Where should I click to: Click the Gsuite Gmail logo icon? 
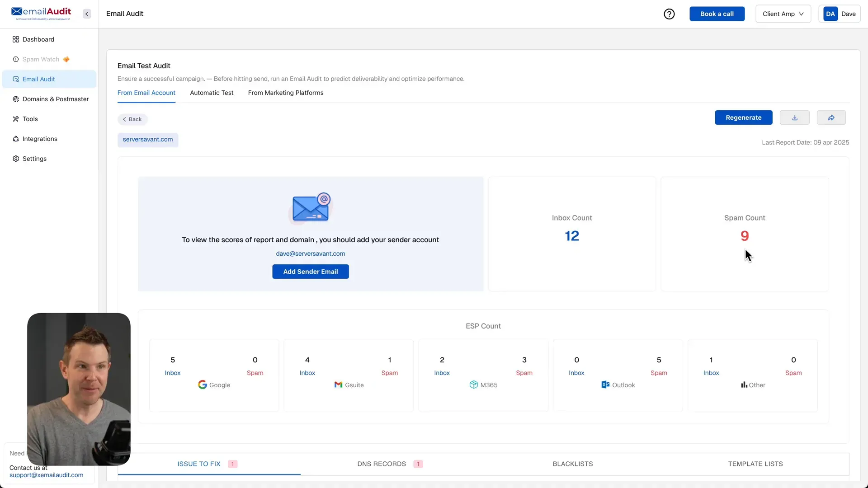tap(338, 385)
